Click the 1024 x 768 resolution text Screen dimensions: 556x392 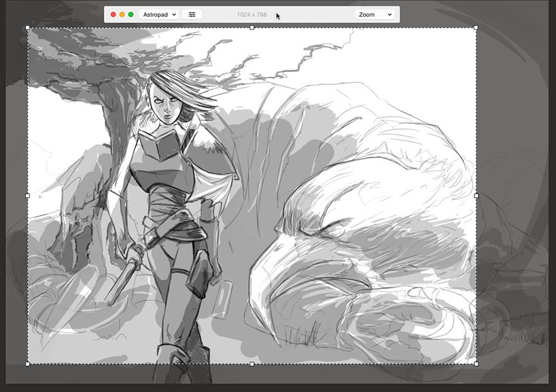coord(251,14)
